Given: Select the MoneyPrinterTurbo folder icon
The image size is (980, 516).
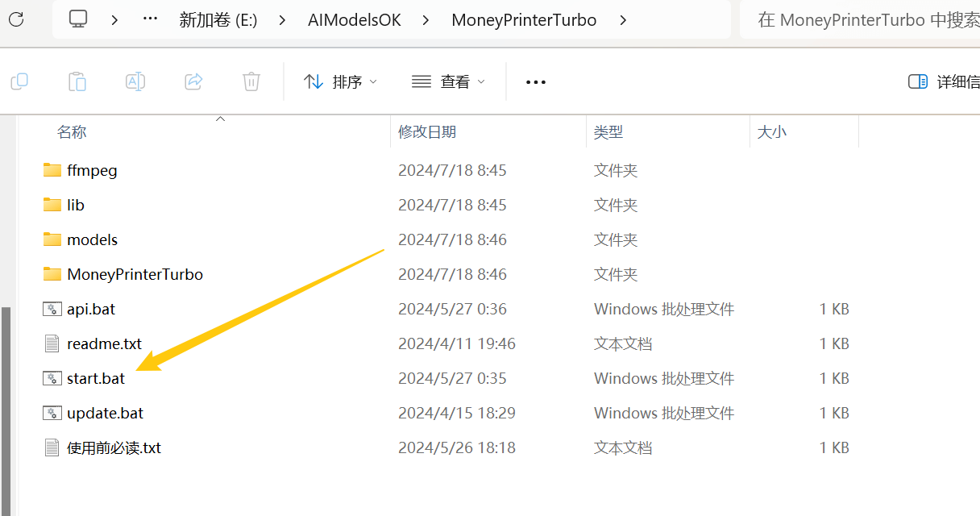Looking at the screenshot, I should (52, 274).
